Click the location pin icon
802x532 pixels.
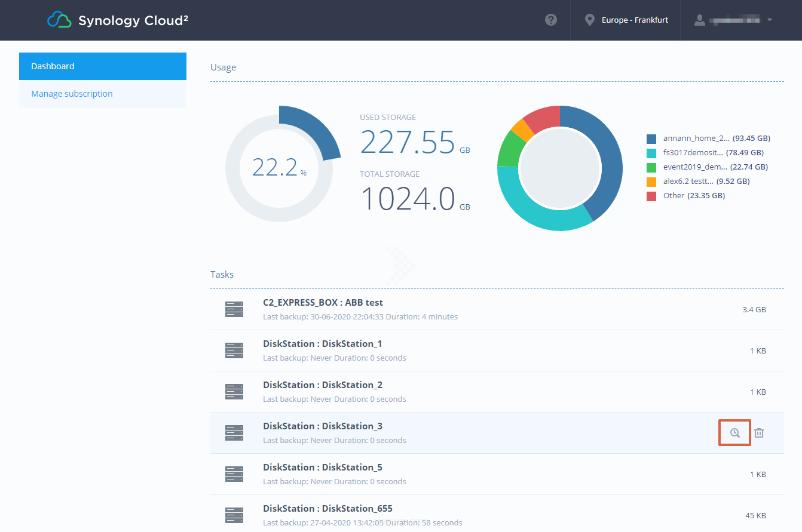(x=590, y=20)
